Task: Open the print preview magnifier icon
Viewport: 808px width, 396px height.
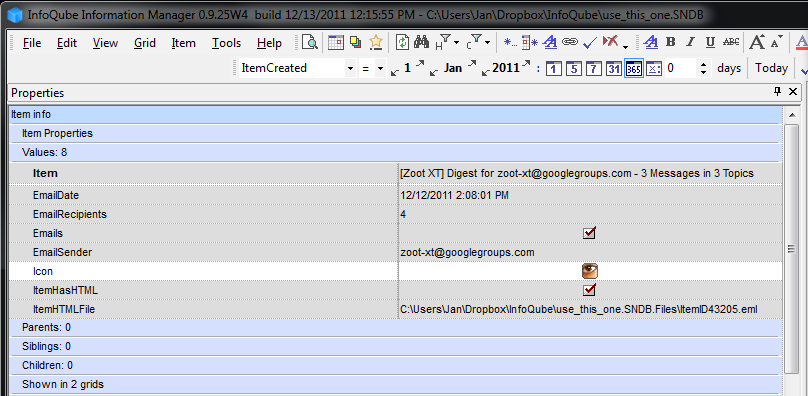Action: pyautogui.click(x=310, y=42)
